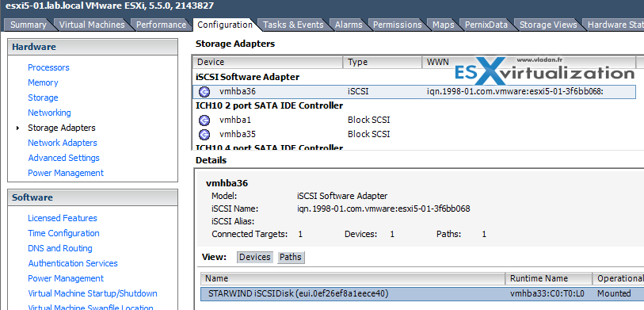Select the STARWIND iSCSIDisk device row
Viewport: 644px width, 310px height.
pos(423,293)
